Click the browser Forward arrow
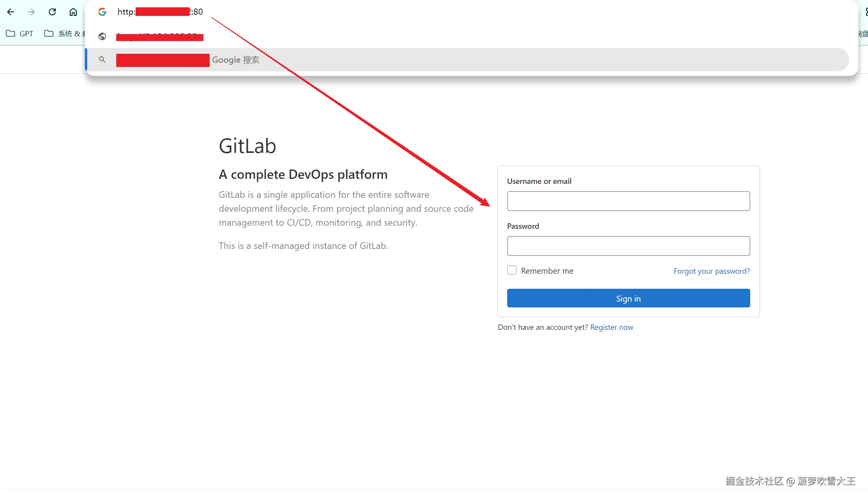This screenshot has width=868, height=499. point(31,12)
